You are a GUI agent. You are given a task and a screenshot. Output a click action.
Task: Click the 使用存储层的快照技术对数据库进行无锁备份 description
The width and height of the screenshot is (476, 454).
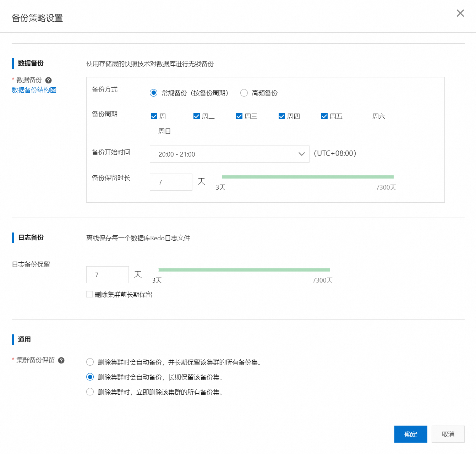click(150, 64)
